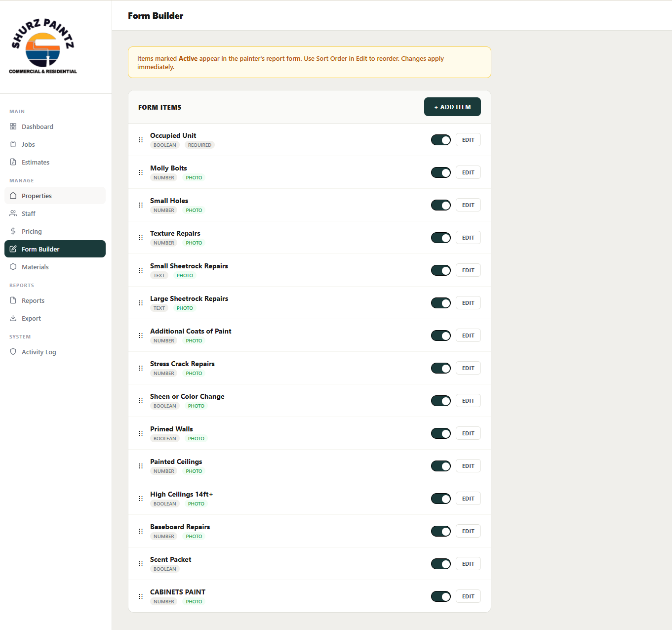This screenshot has width=672, height=630.
Task: Click the info banner about Active items
Action: [x=310, y=62]
